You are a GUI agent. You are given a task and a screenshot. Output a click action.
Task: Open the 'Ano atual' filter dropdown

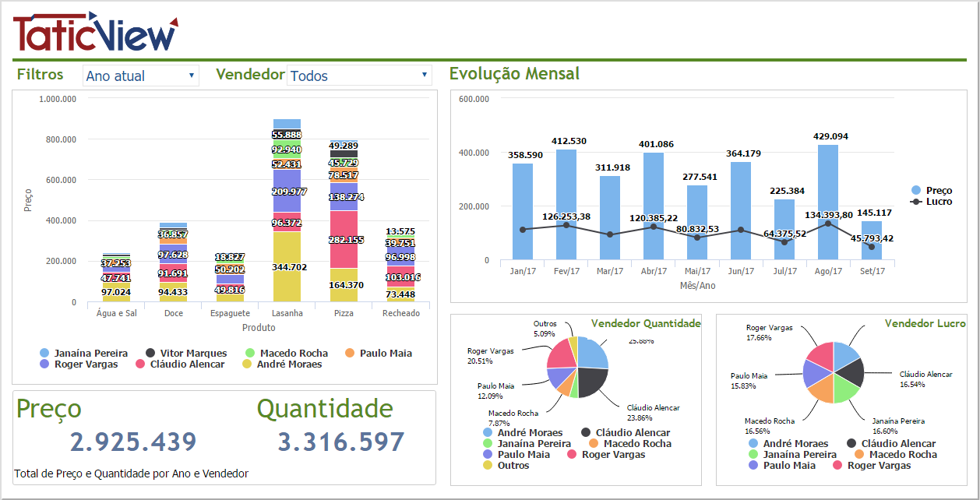[141, 76]
